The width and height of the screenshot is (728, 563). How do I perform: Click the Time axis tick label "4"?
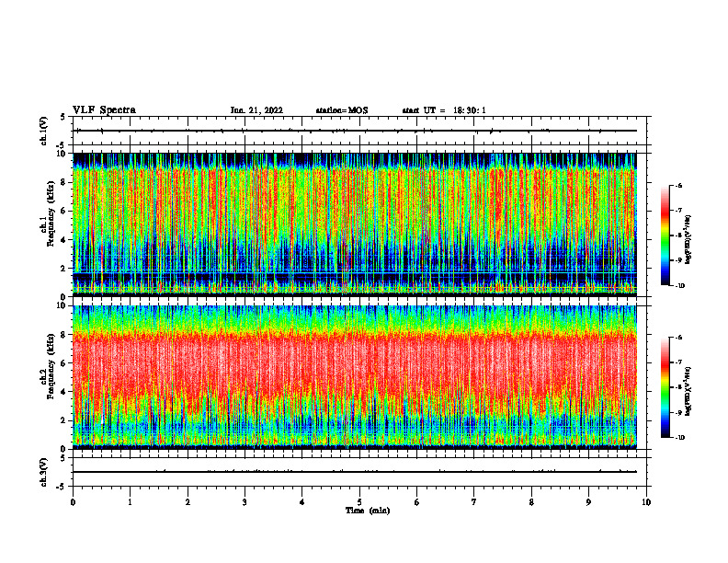pos(301,502)
